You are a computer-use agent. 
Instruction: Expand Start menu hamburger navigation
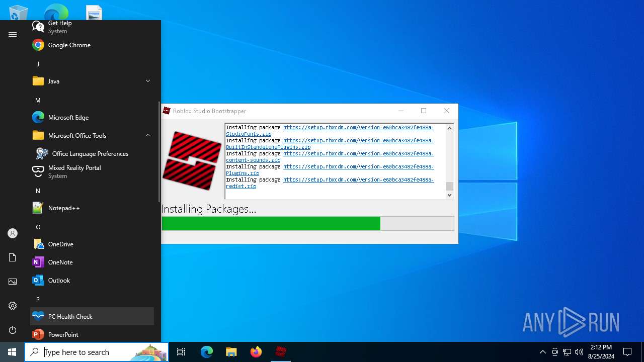click(13, 34)
